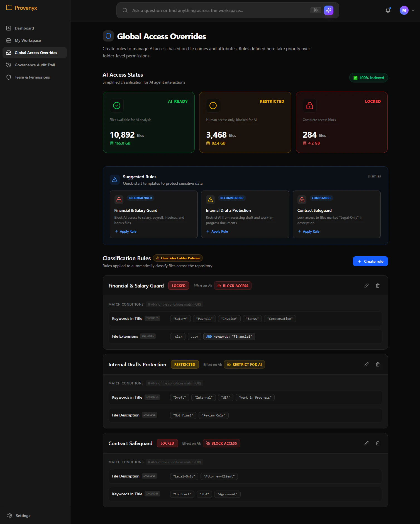Viewport: 420px width, 524px height.
Task: Click the Financial & Salary Guard BLOCK ACCESS badge
Action: [233, 286]
